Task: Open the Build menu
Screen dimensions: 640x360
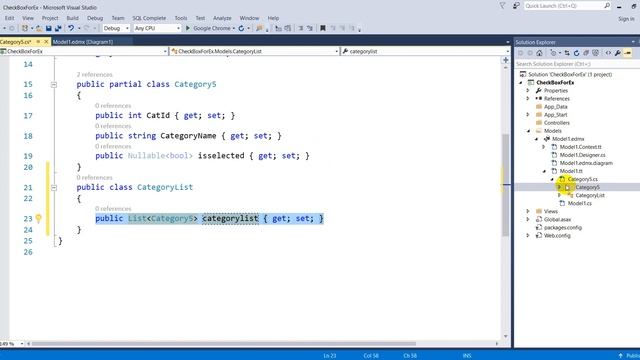Action: (72, 18)
